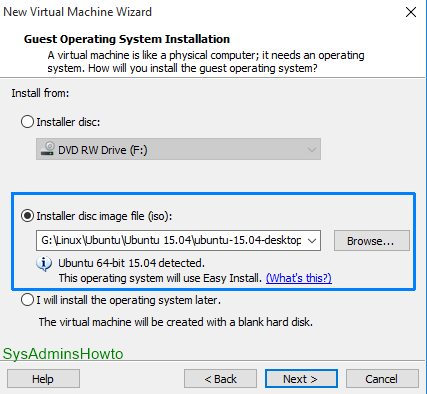
Task: Open the What's this? link
Action: 299,278
